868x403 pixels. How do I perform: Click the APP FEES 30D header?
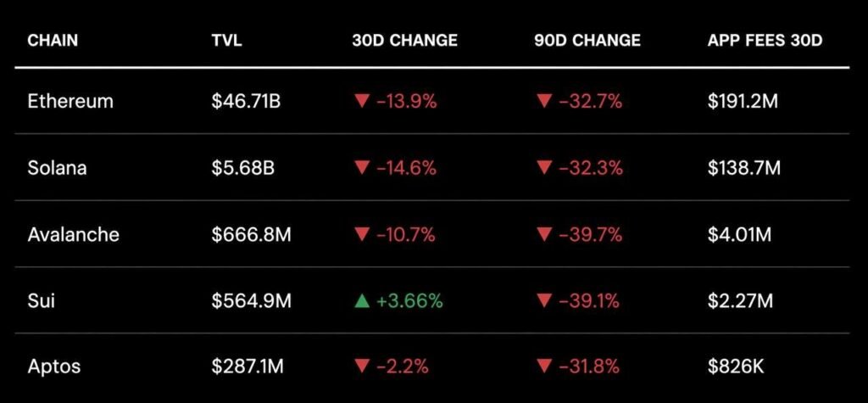point(765,41)
